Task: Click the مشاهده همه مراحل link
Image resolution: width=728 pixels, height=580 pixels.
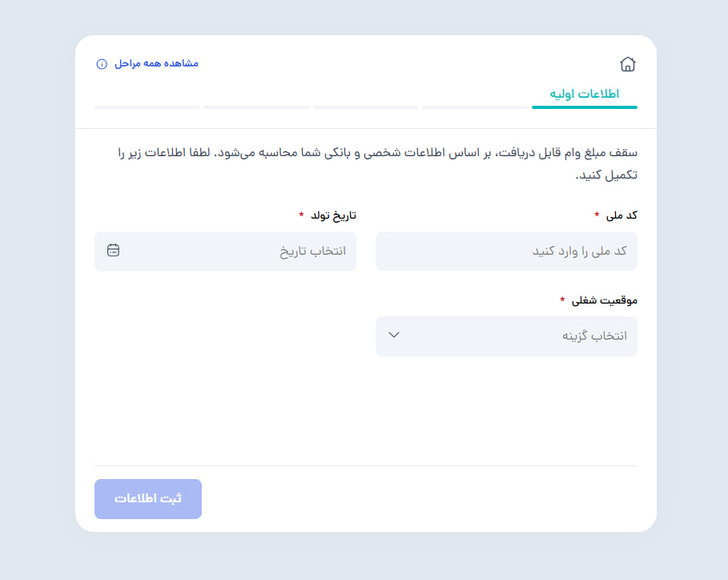Action: (x=156, y=63)
